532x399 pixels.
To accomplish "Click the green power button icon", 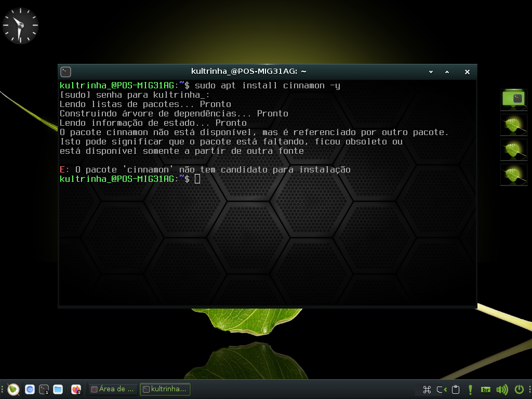I will click(x=519, y=390).
